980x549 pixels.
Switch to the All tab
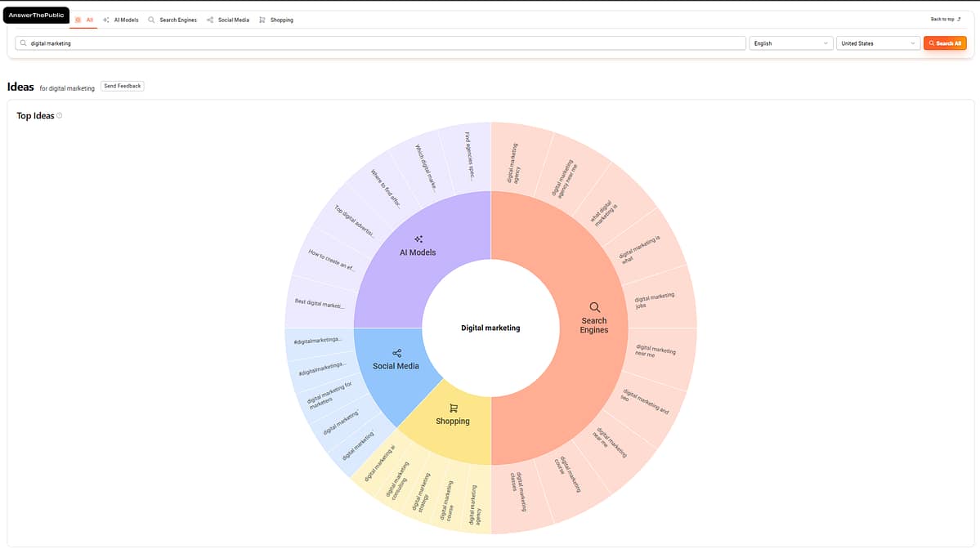pos(88,20)
